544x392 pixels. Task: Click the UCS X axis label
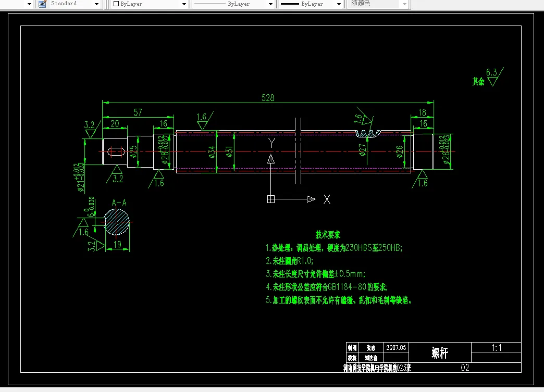point(327,199)
